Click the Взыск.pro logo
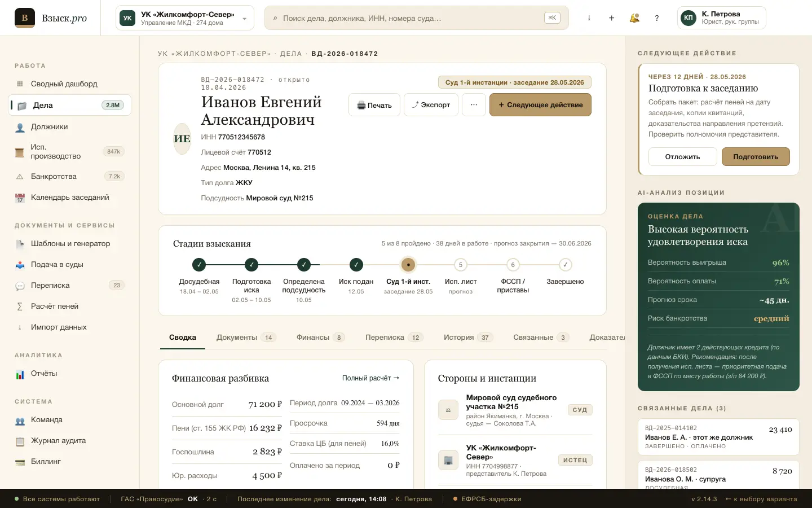This screenshot has width=812, height=508. 51,18
